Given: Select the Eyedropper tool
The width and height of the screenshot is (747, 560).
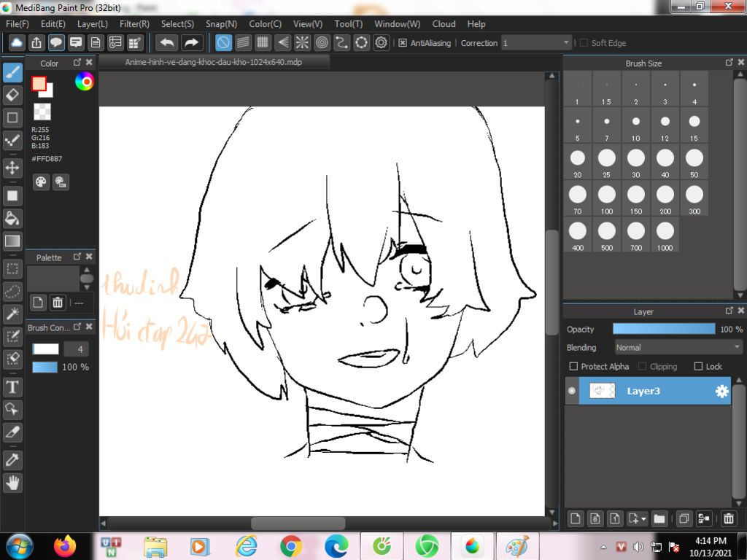Looking at the screenshot, I should tap(12, 459).
